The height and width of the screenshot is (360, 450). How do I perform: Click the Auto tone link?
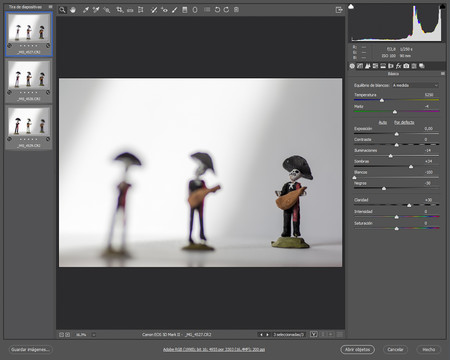pyautogui.click(x=383, y=122)
